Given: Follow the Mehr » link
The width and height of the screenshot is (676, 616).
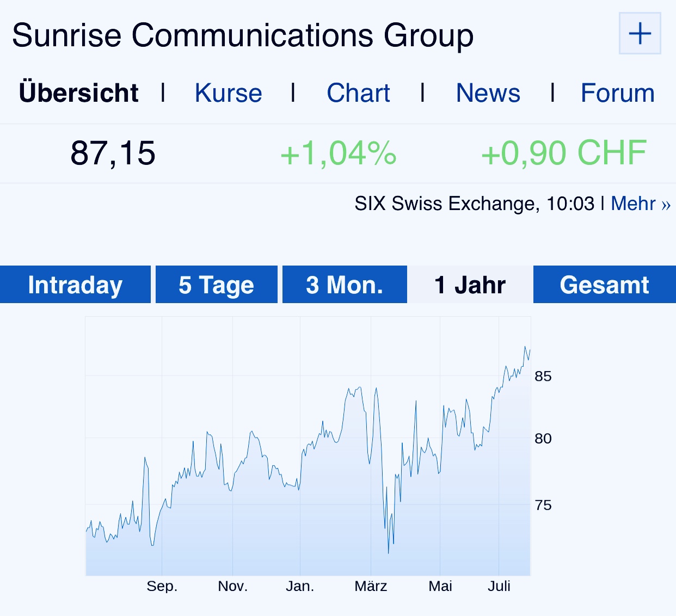Looking at the screenshot, I should (x=641, y=204).
